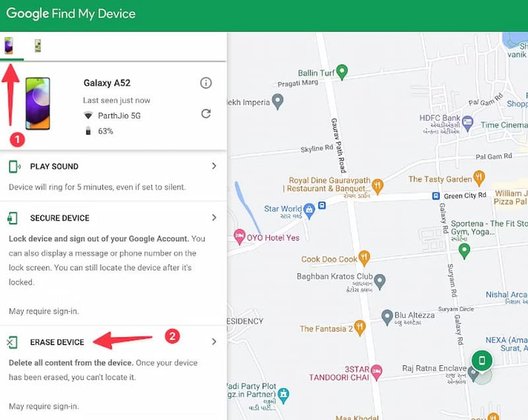Click the Wi-Fi icon beside ParthJio 5G

pos(88,115)
